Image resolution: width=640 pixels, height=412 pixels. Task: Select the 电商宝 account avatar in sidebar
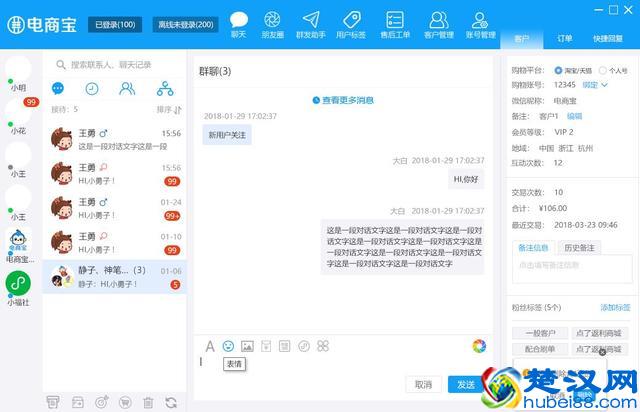pyautogui.click(x=18, y=240)
